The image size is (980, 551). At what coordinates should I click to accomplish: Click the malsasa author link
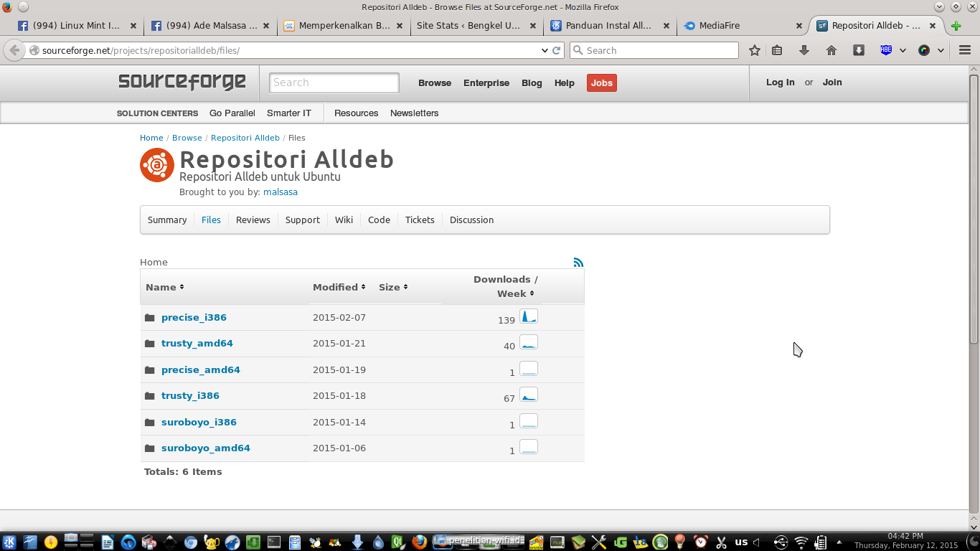(281, 192)
